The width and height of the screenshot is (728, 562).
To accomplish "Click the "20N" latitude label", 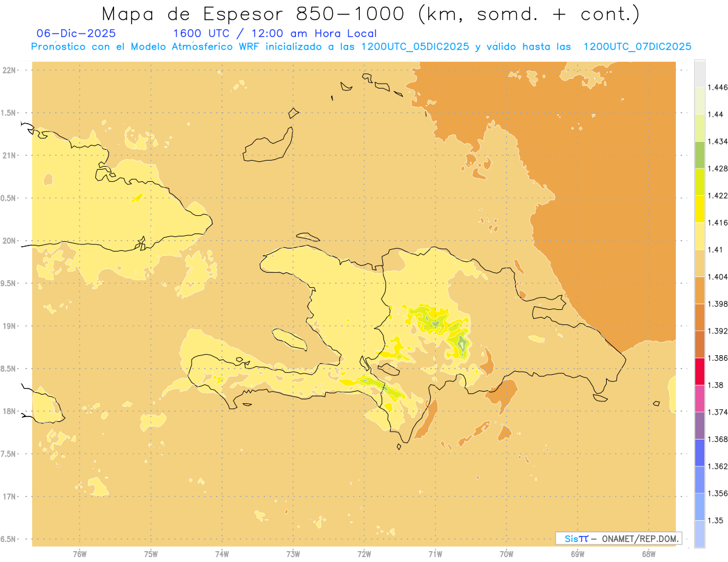I will pyautogui.click(x=10, y=241).
